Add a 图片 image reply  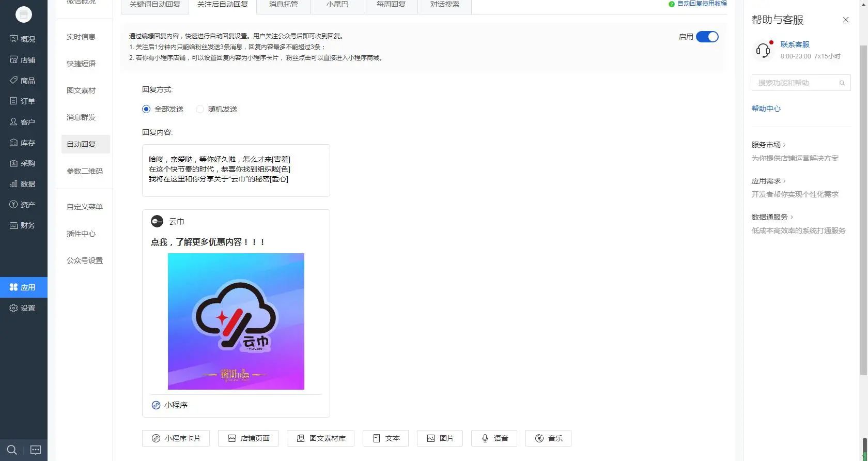tap(440, 438)
